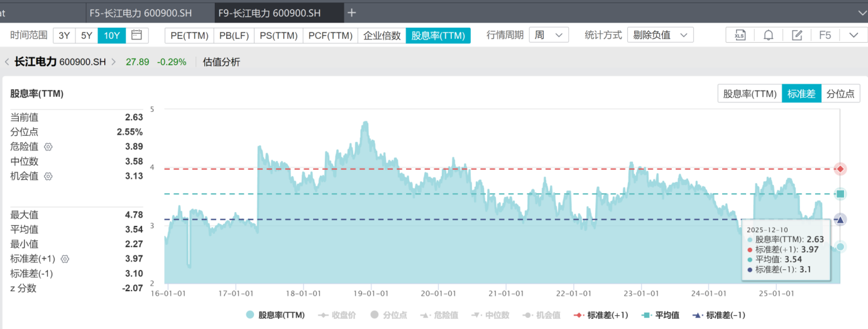Go to previous stock with left chevron
The height and width of the screenshot is (329, 868).
pos(7,62)
